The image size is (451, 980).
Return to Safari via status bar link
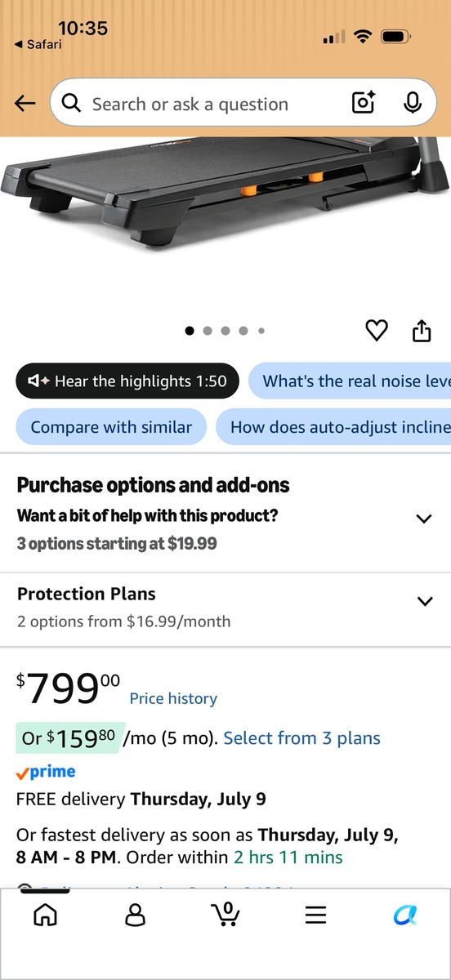click(38, 44)
